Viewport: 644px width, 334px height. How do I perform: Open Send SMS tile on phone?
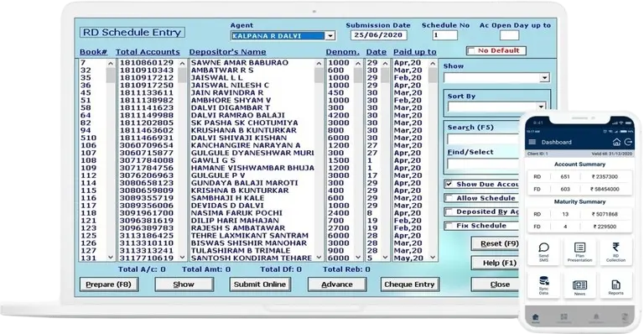click(543, 252)
